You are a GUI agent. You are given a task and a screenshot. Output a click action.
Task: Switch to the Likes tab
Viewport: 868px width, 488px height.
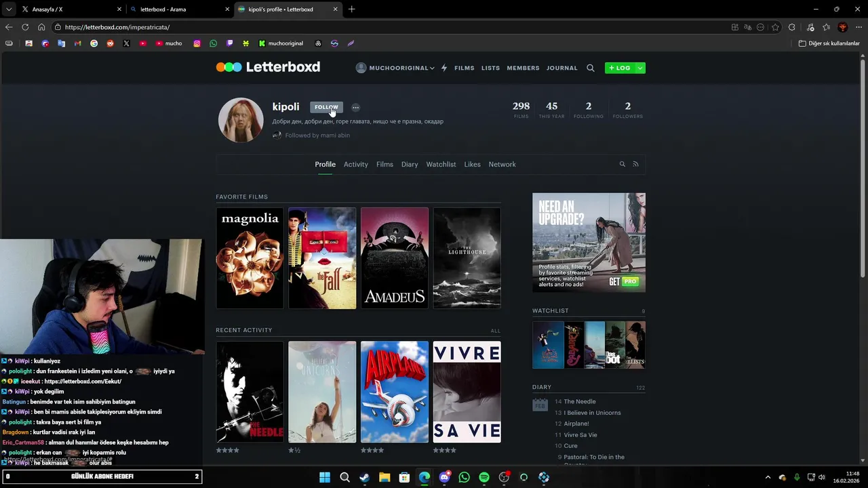point(472,164)
